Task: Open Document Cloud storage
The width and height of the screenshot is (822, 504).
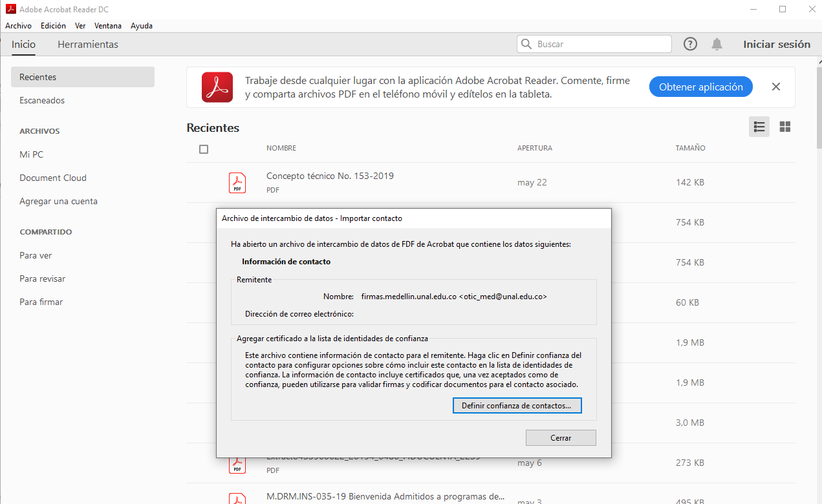Action: point(53,178)
